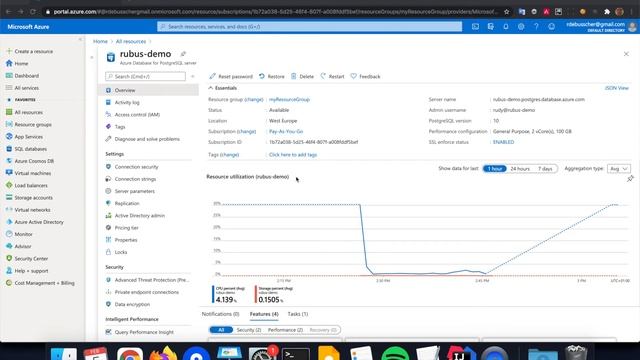This screenshot has height=360, width=640.
Task: Open JSON View link
Action: click(616, 88)
